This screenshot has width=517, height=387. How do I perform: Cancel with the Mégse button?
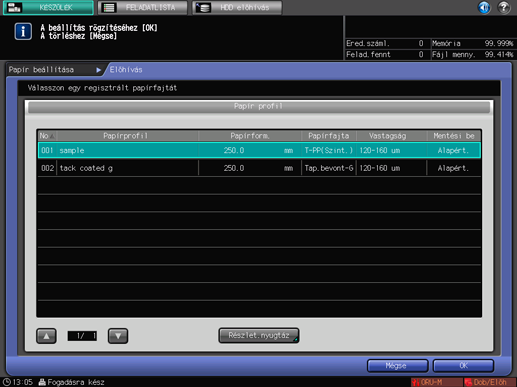click(x=397, y=366)
